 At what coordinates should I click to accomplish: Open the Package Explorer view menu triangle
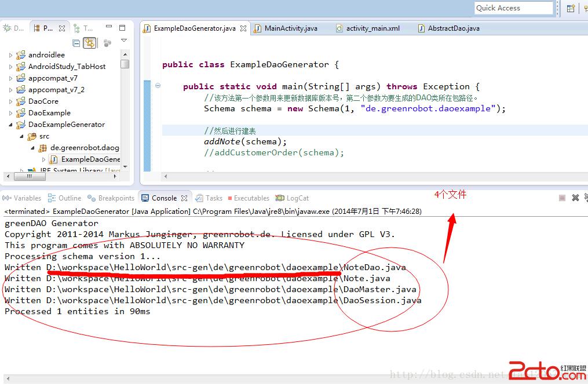pos(124,40)
